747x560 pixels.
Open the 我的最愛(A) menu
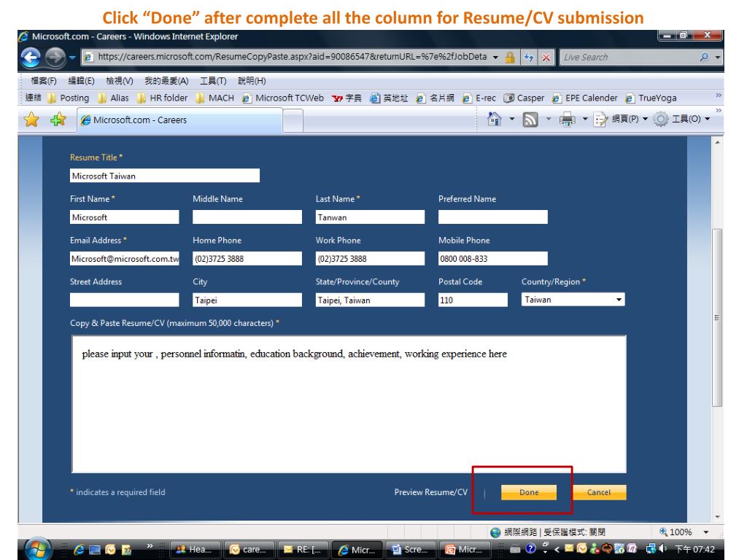(x=166, y=80)
